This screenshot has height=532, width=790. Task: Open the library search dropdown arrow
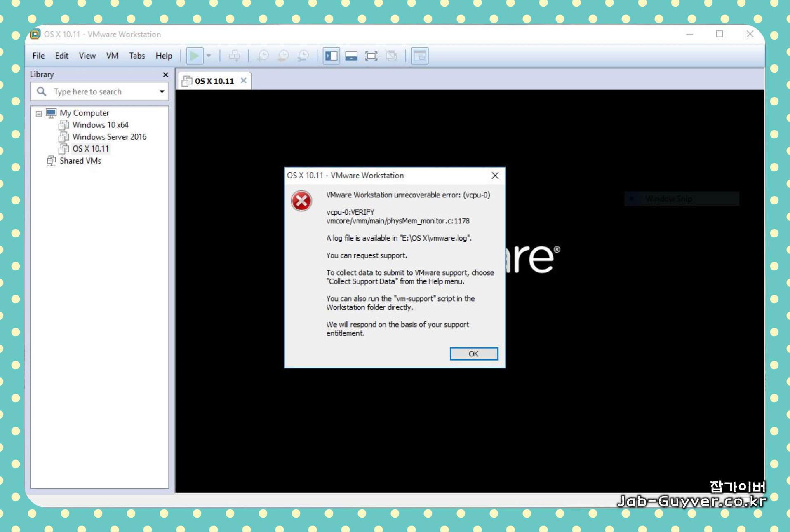(x=162, y=91)
